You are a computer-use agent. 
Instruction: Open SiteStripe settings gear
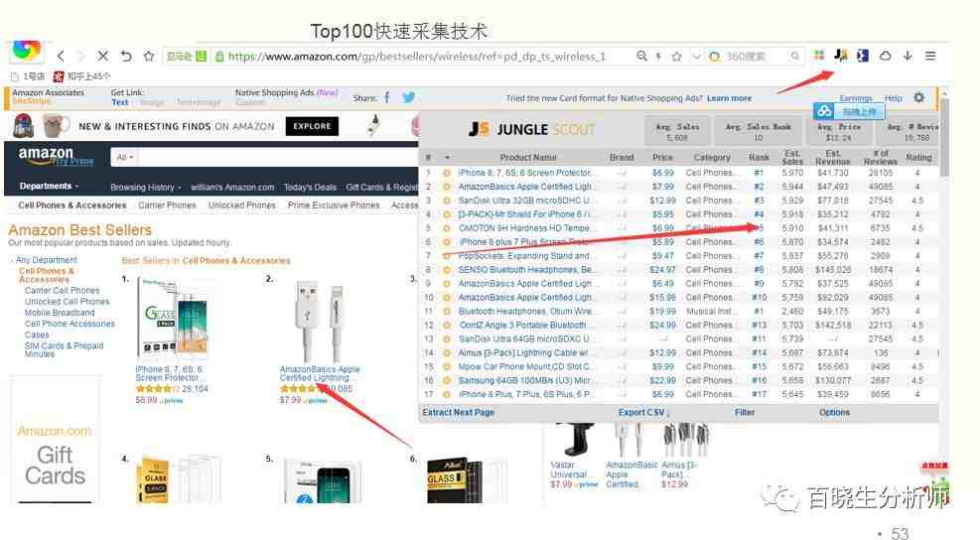pyautogui.click(x=918, y=97)
